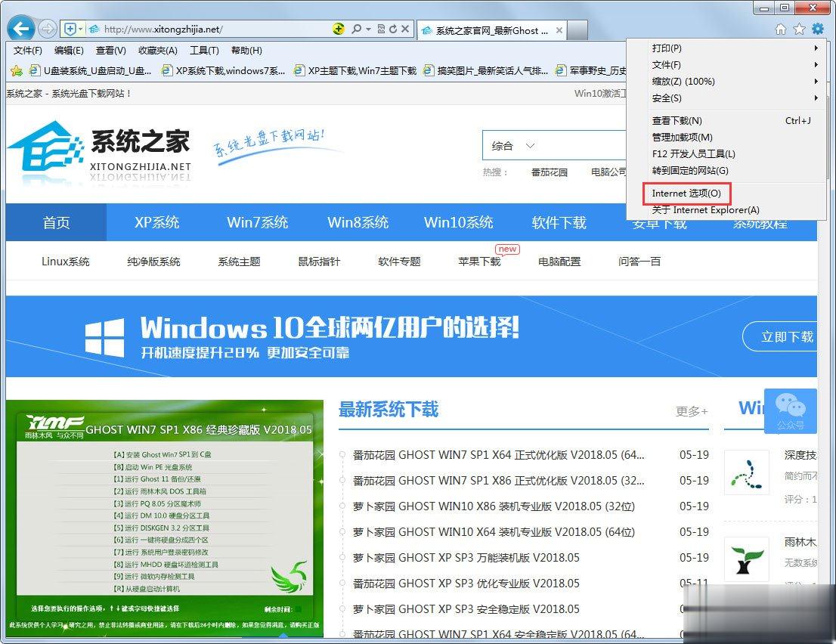Click the green add-on plus icon in address bar
The image size is (836, 644).
click(x=338, y=29)
